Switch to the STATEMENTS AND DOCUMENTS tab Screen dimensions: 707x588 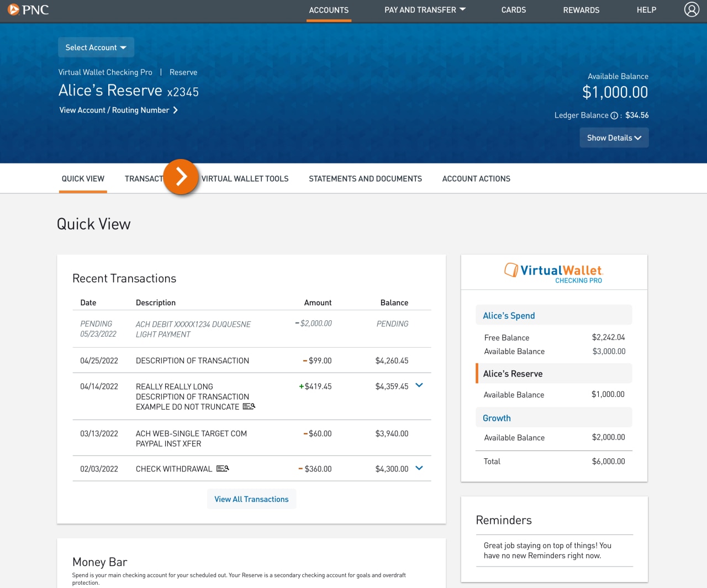click(365, 178)
